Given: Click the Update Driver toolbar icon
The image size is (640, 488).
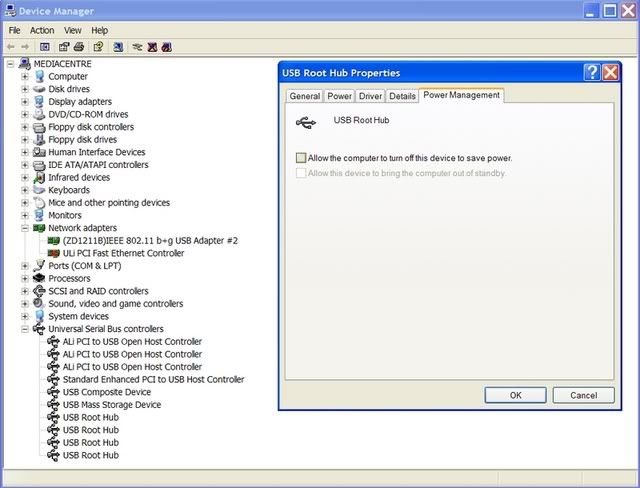Looking at the screenshot, I should (x=138, y=47).
